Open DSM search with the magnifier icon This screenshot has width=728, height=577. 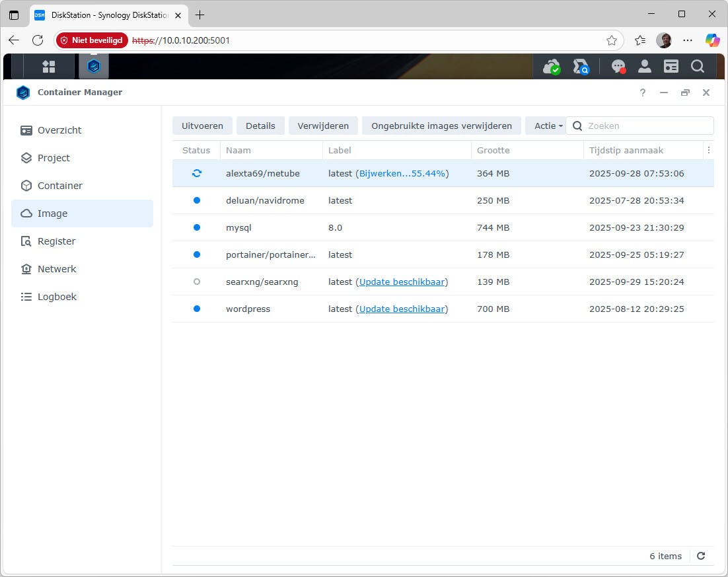tap(698, 66)
